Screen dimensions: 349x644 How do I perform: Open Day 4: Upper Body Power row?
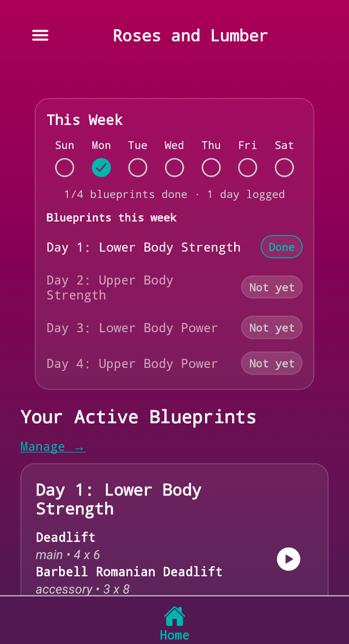[174, 363]
